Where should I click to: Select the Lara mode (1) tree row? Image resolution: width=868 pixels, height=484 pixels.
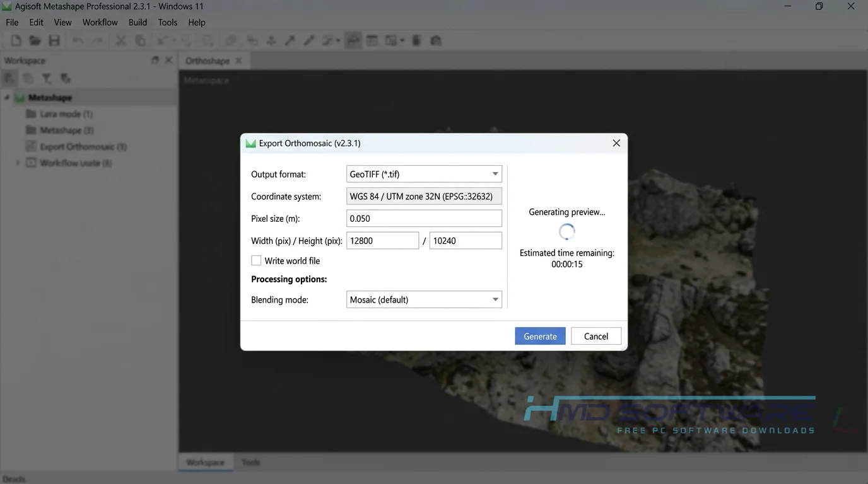click(89, 114)
